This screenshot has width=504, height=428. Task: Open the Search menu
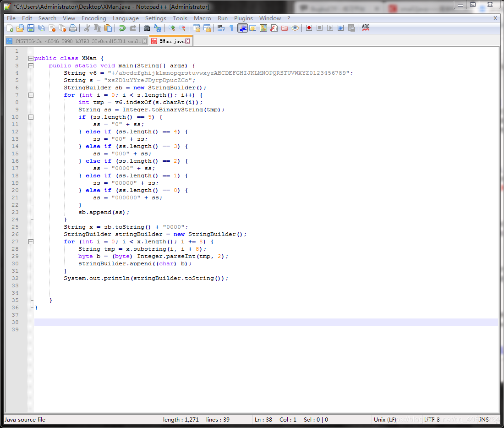coord(47,18)
